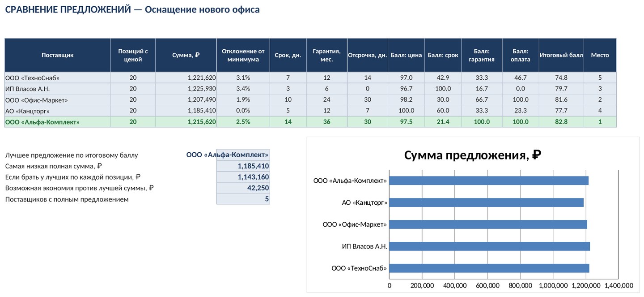The height and width of the screenshot is (297, 644).
Task: Click delivery score cell 21.4
Action: tap(443, 121)
